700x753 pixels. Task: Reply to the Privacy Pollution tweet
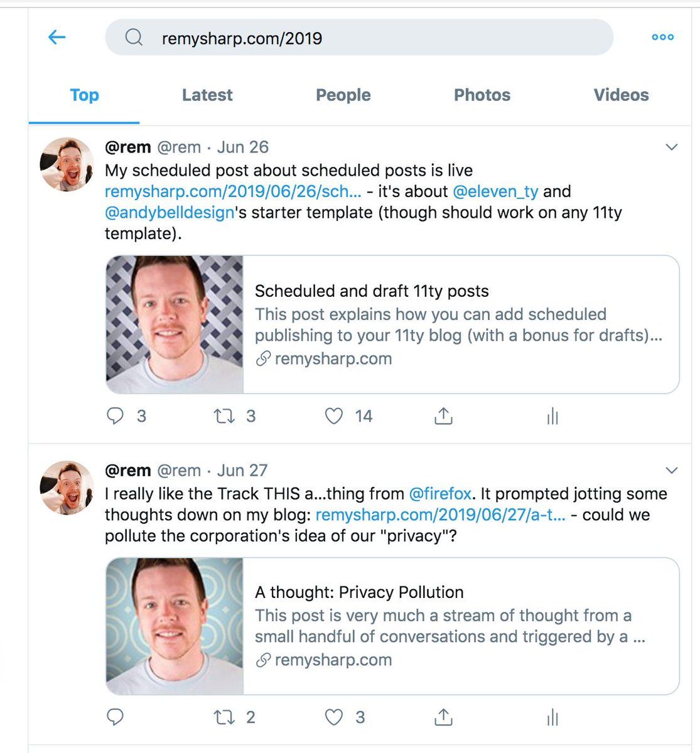[116, 717]
